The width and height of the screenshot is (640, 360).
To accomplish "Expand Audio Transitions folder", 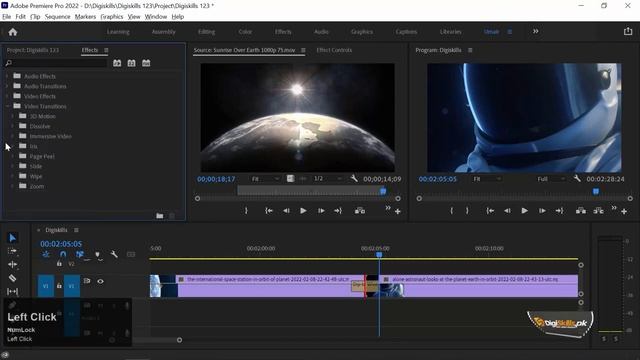I will (x=7, y=86).
